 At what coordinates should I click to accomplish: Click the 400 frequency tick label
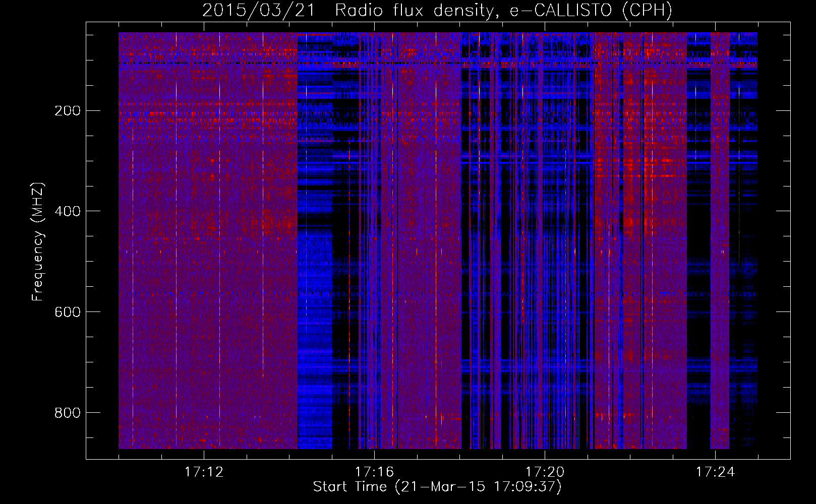tap(67, 211)
